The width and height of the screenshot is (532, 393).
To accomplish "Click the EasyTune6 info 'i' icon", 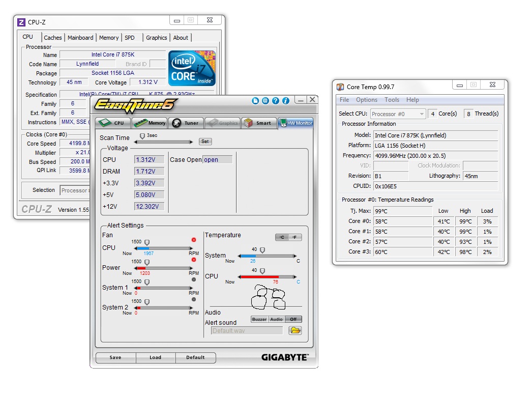I will 286,101.
